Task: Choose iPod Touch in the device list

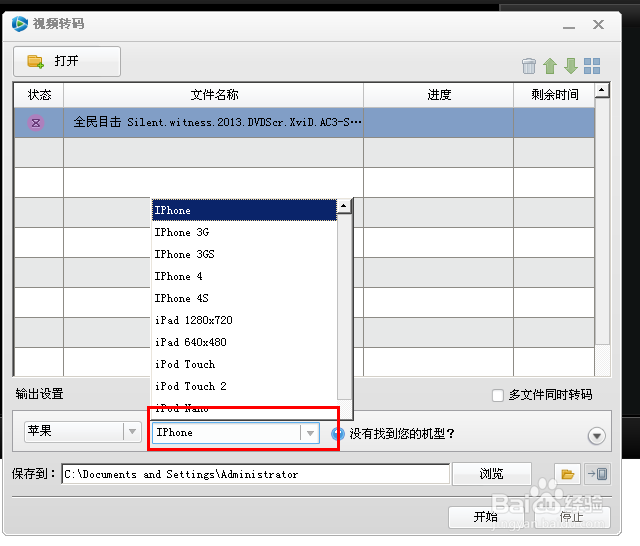Action: (x=244, y=364)
